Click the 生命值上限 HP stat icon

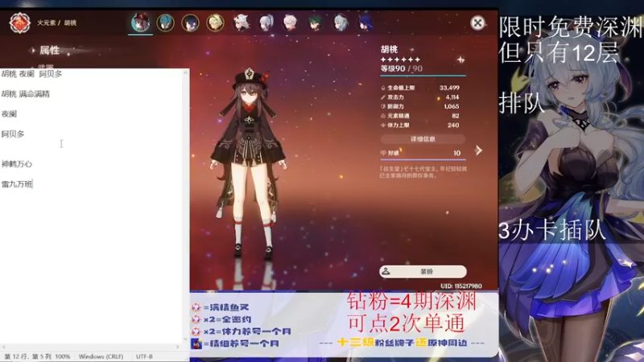[383, 88]
